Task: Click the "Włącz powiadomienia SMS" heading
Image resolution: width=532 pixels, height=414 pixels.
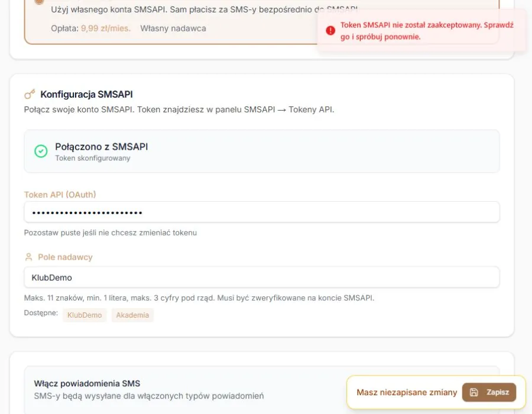Action: [87, 383]
